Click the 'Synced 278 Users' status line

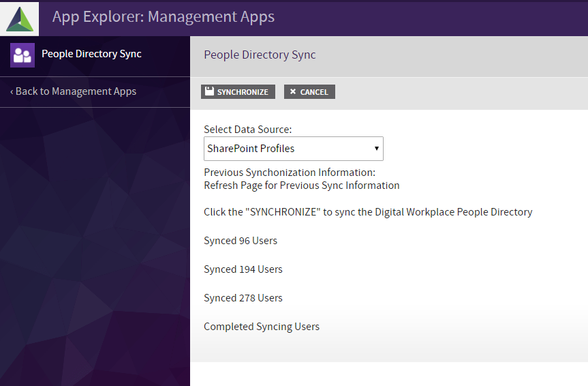pos(243,298)
